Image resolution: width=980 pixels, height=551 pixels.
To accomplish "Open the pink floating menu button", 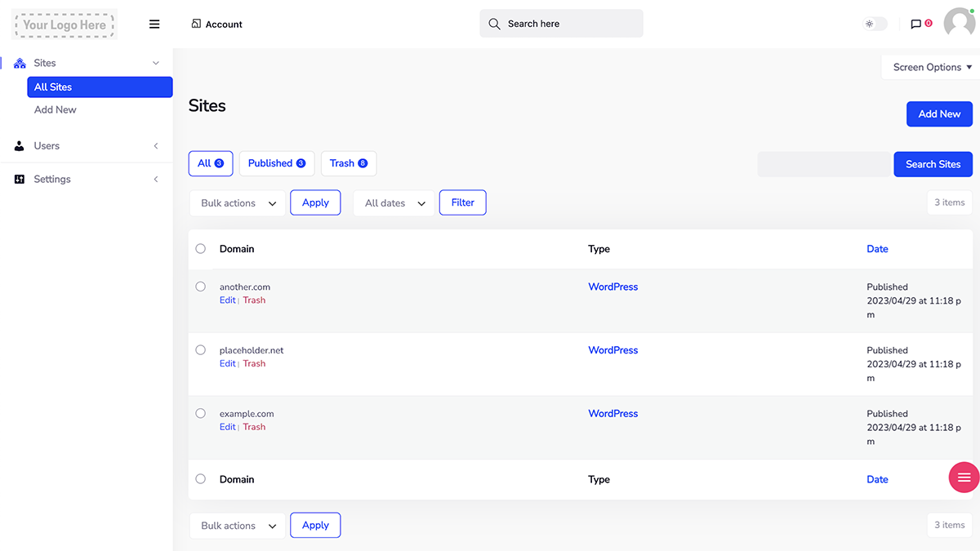I will pos(964,478).
